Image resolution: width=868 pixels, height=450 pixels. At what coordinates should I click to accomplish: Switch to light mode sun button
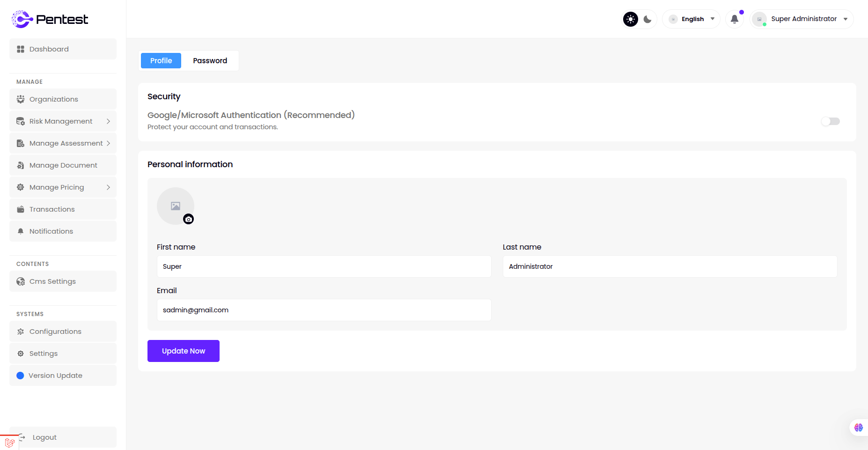(631, 19)
